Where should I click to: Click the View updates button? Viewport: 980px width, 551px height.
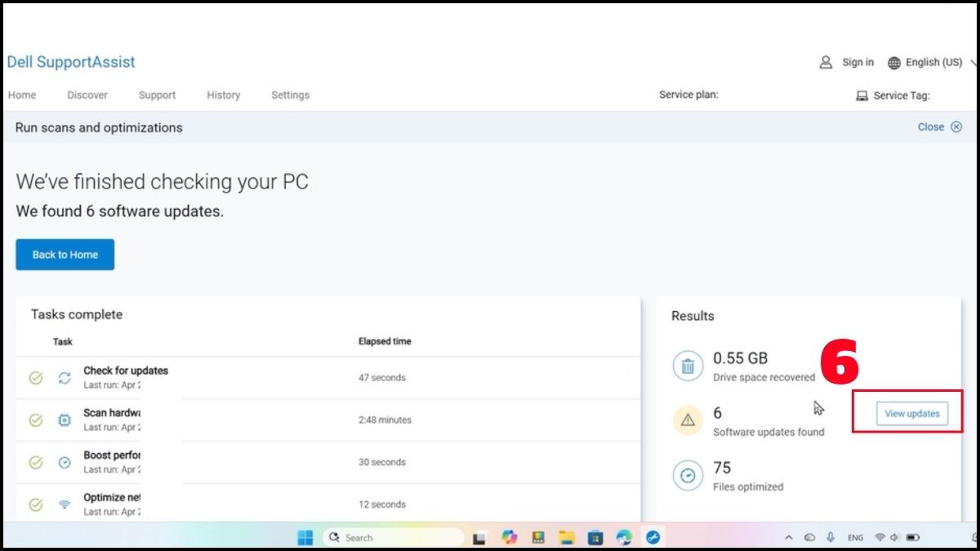click(912, 414)
